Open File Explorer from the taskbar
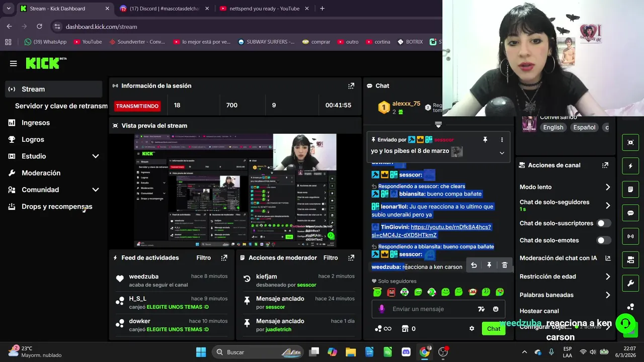The height and width of the screenshot is (362, 644). click(351, 352)
